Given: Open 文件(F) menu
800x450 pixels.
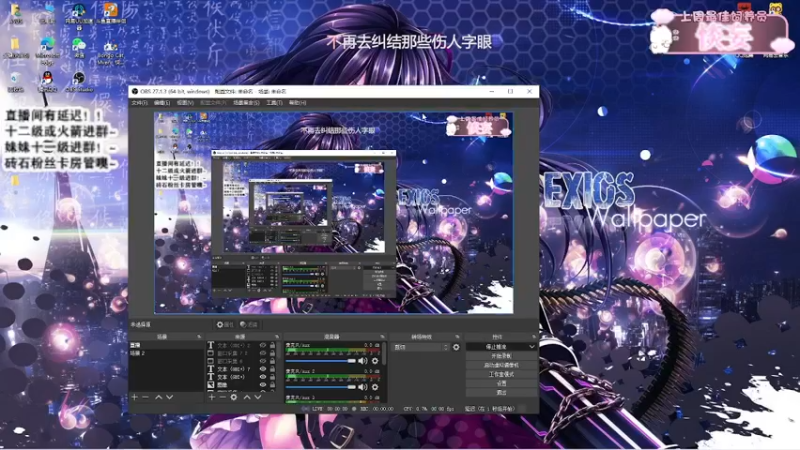Looking at the screenshot, I should pos(139,103).
